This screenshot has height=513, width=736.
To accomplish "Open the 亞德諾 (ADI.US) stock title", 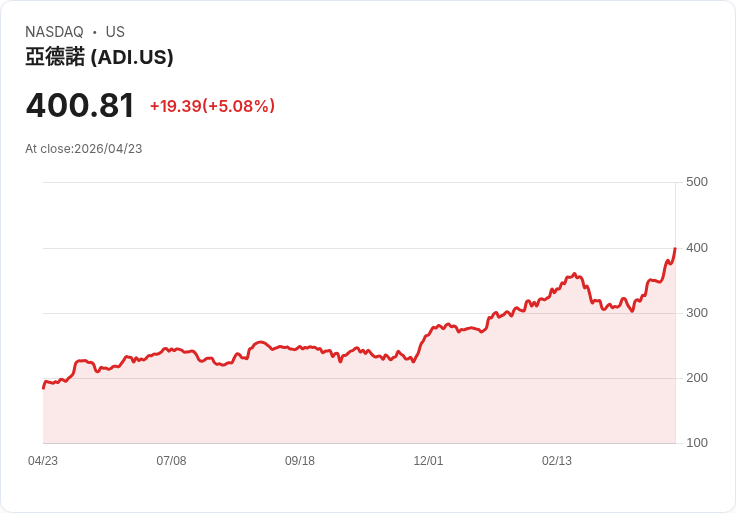I will (x=99, y=57).
